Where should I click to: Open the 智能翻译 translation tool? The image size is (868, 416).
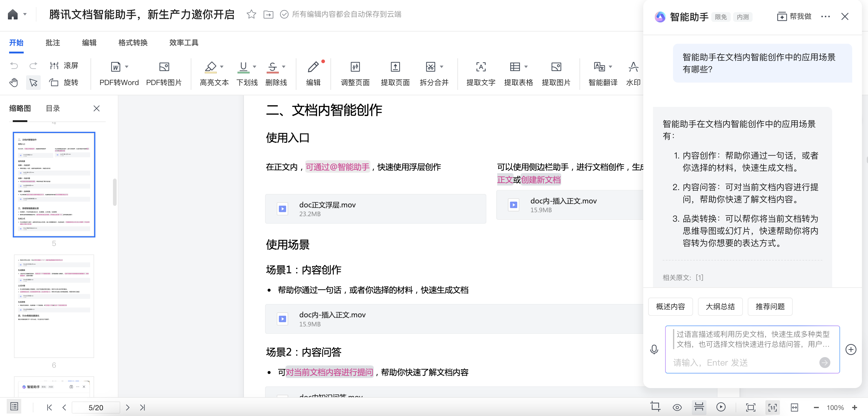coord(599,67)
